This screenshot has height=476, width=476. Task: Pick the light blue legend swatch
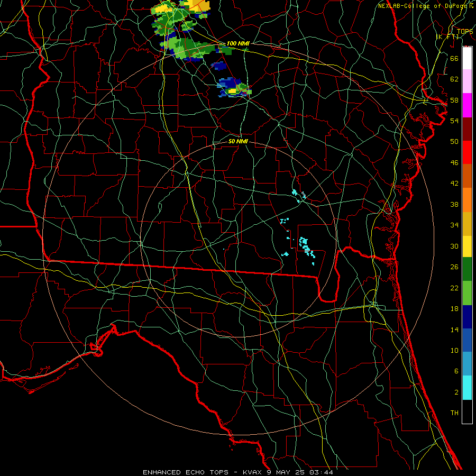[467, 364]
